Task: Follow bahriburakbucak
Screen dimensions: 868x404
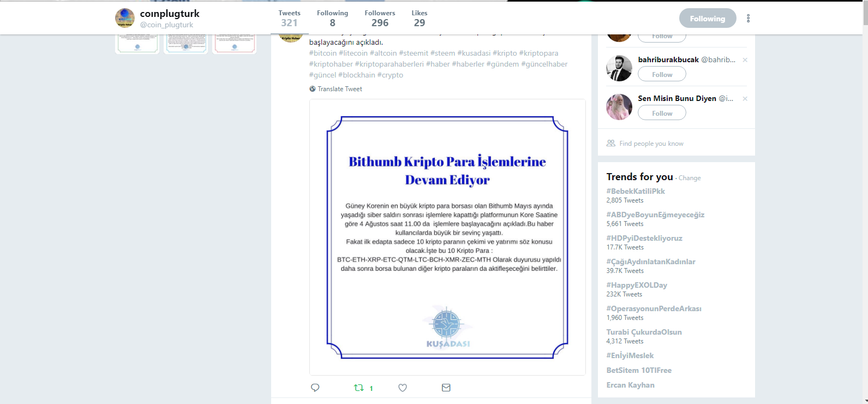Action: 662,74
